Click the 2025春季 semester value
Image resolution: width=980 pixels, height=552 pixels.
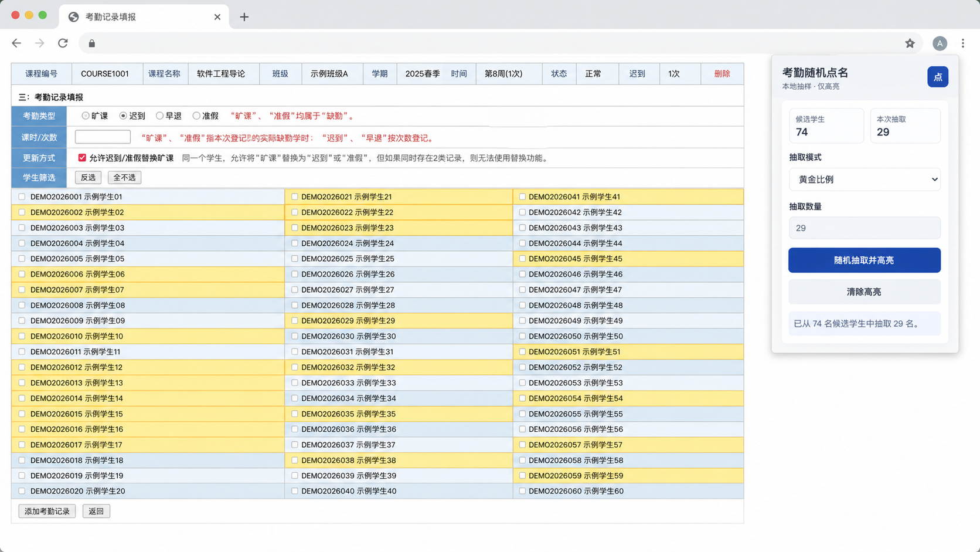click(423, 74)
